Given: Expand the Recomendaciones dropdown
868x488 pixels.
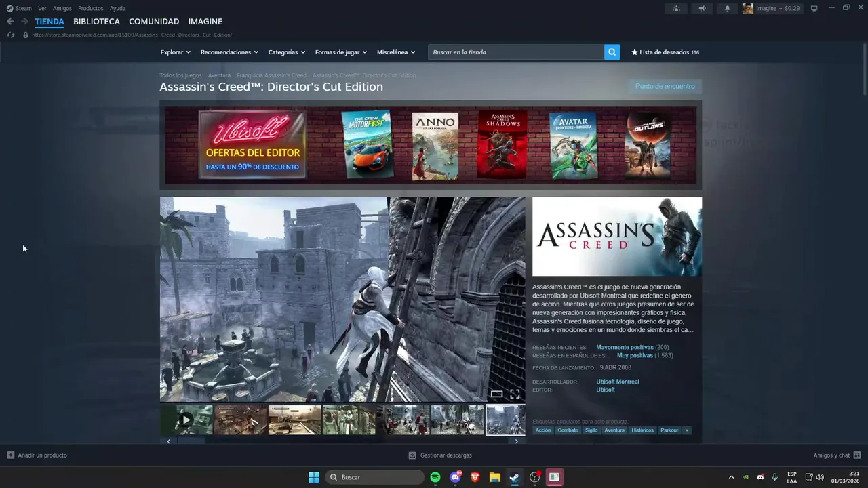Looking at the screenshot, I should point(229,52).
